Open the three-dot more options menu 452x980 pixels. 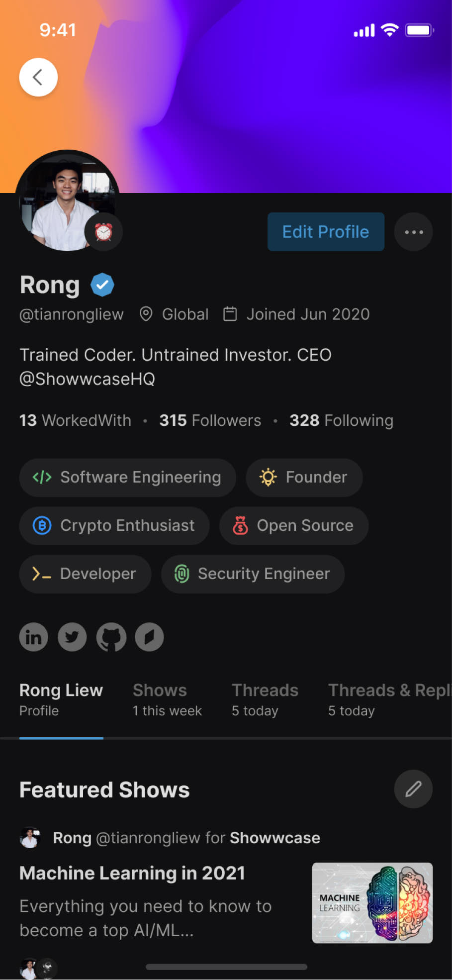click(413, 232)
